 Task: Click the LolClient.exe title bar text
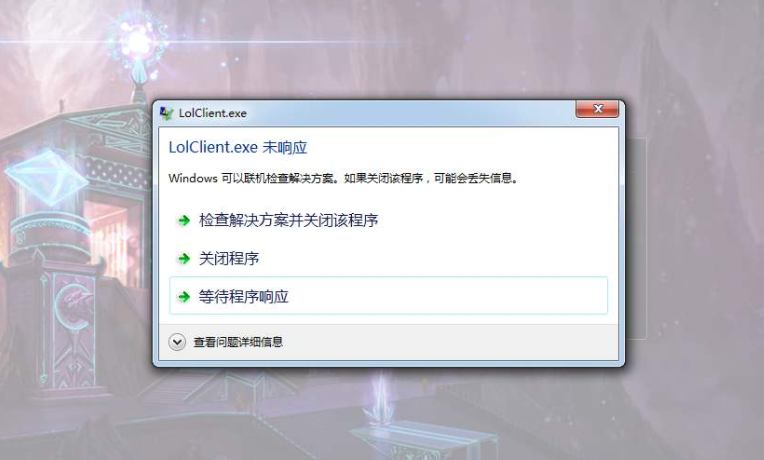(x=212, y=113)
